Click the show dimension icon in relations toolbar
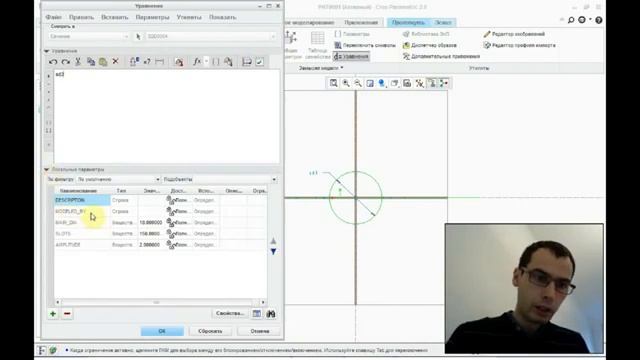 [160, 62]
